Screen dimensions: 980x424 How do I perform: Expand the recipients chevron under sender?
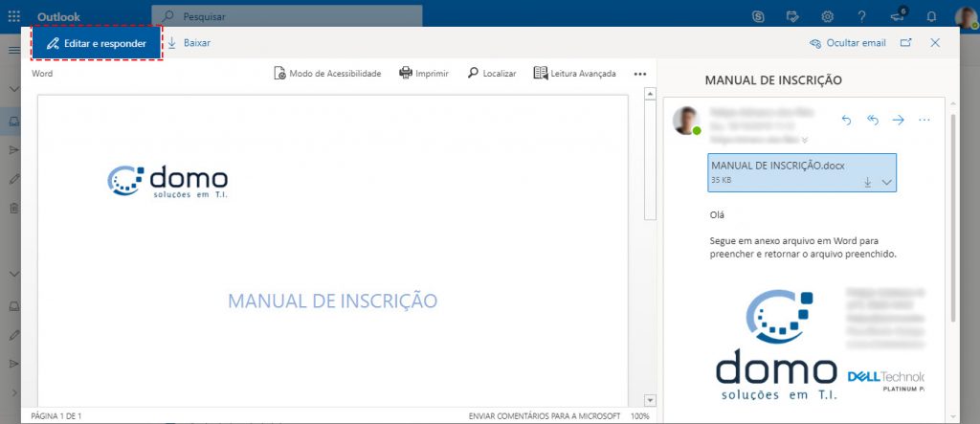coord(805,140)
